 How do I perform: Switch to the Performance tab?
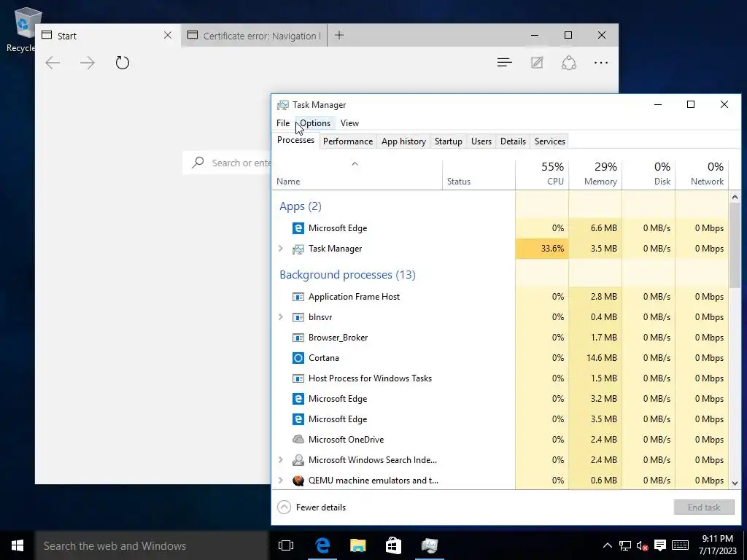348,141
